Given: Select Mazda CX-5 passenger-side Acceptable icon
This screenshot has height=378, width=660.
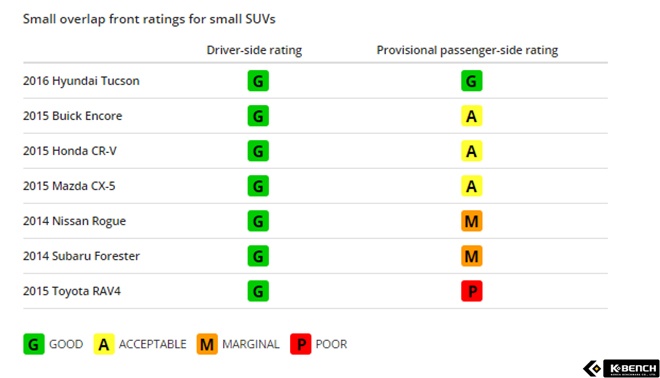Looking at the screenshot, I should pyautogui.click(x=471, y=186).
